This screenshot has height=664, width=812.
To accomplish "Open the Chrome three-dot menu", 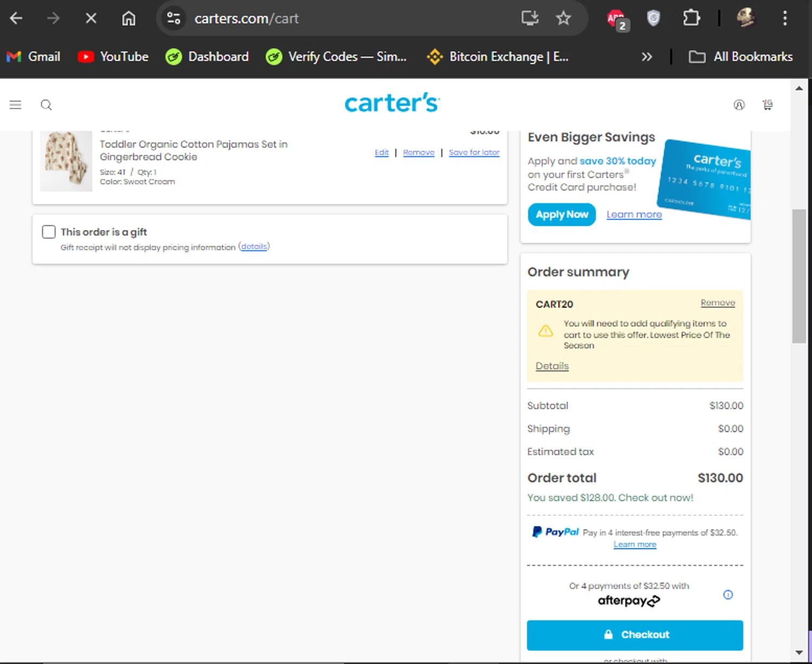I will 785,18.
